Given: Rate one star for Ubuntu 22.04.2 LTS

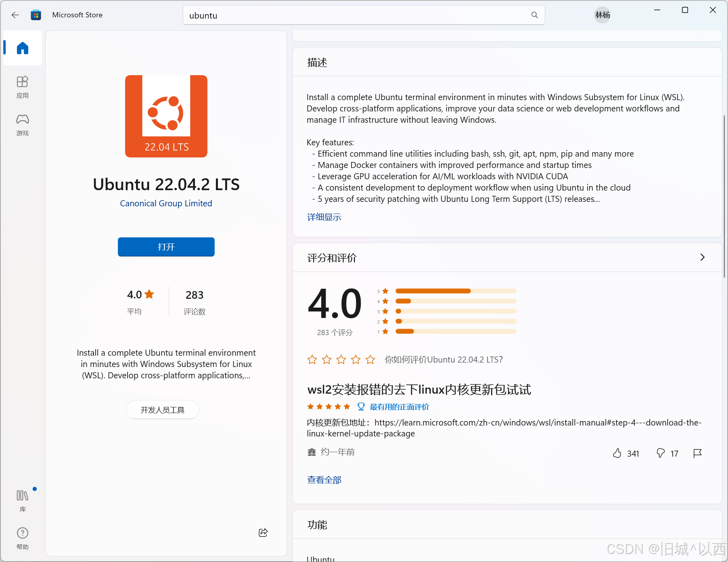Looking at the screenshot, I should coord(312,359).
